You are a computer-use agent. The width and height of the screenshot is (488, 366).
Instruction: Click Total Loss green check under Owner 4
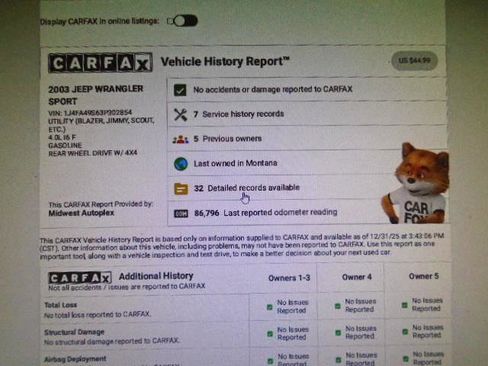[338, 306]
